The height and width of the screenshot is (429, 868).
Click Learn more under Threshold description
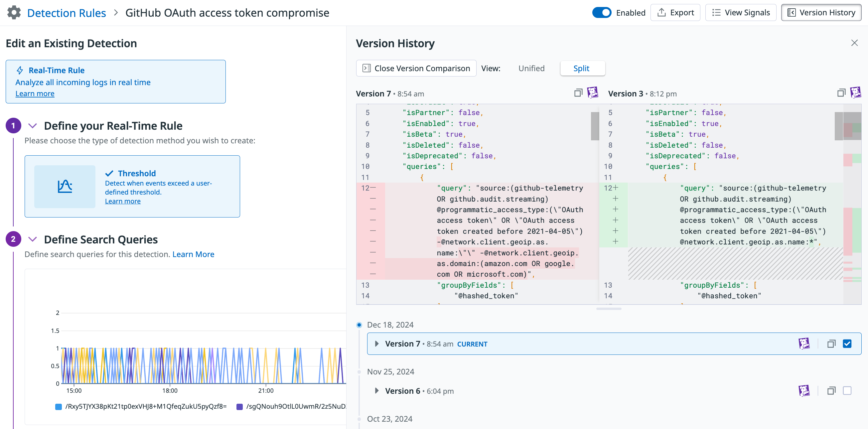click(123, 201)
